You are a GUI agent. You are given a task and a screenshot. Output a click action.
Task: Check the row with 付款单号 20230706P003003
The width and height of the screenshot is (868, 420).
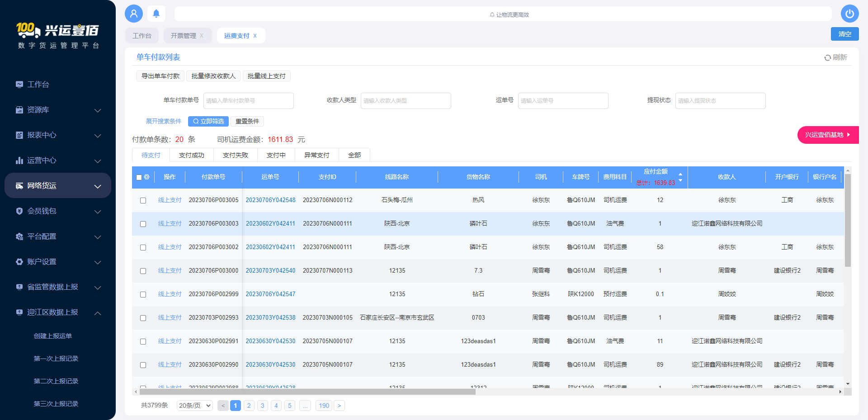143,224
